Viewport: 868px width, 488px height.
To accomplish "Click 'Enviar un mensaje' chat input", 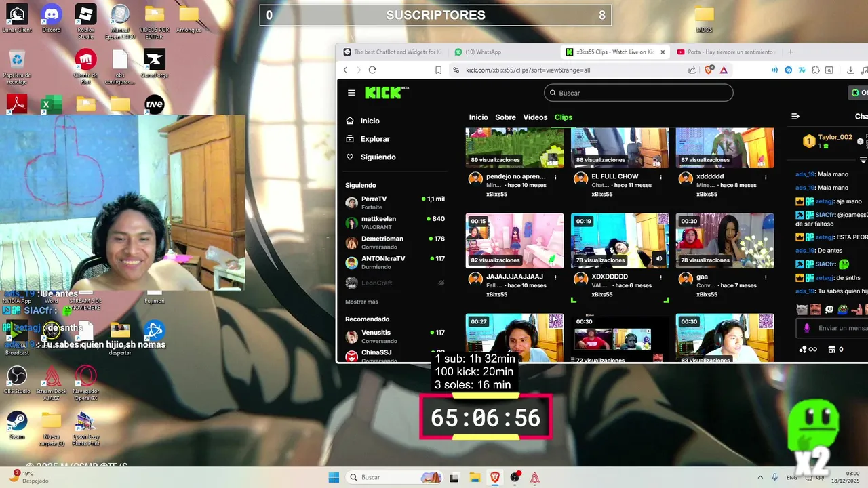I will 833,328.
